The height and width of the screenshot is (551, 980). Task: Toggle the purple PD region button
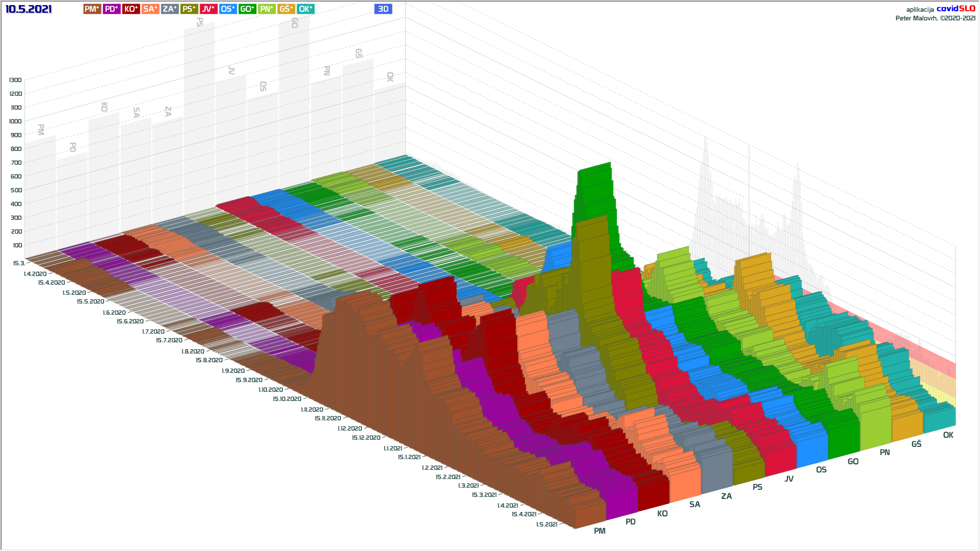point(111,9)
